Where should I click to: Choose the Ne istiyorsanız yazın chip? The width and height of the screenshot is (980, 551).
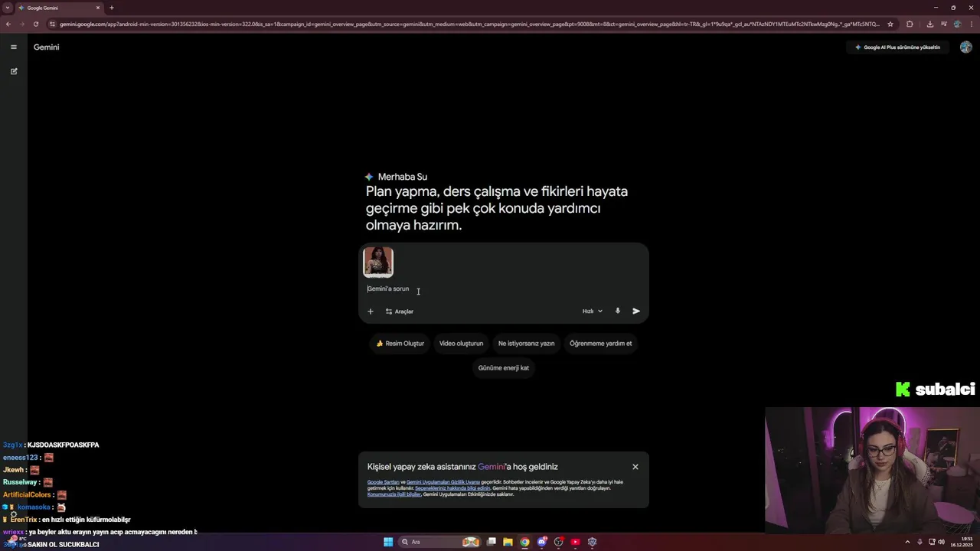526,344
